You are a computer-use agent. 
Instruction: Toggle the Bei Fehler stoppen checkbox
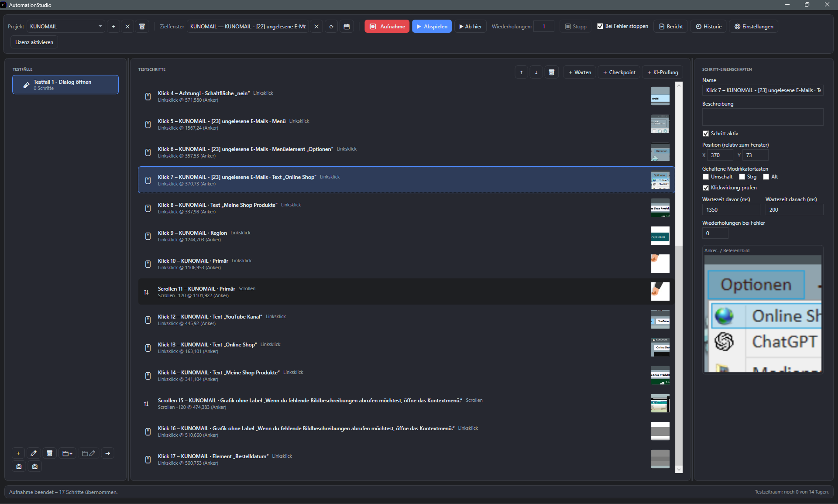[x=600, y=26]
